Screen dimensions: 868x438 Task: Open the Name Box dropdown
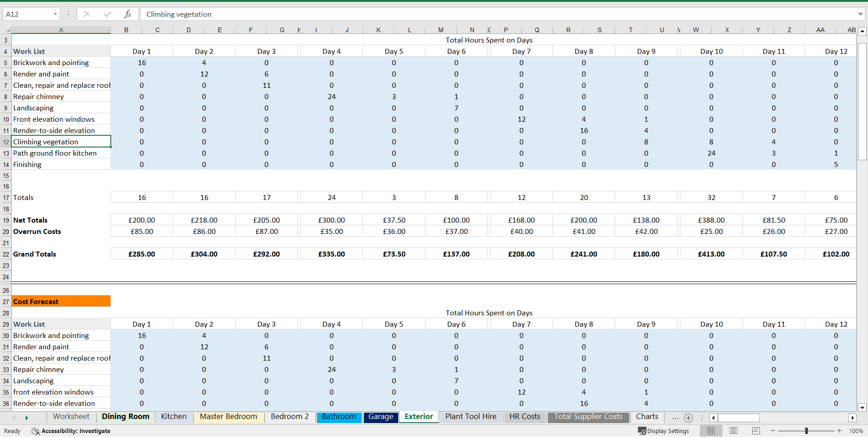coord(55,14)
